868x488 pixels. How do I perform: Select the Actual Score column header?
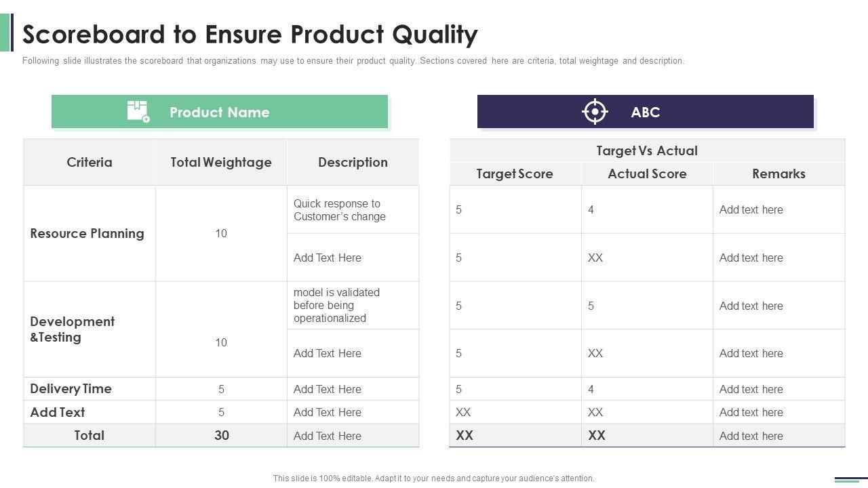coord(647,174)
